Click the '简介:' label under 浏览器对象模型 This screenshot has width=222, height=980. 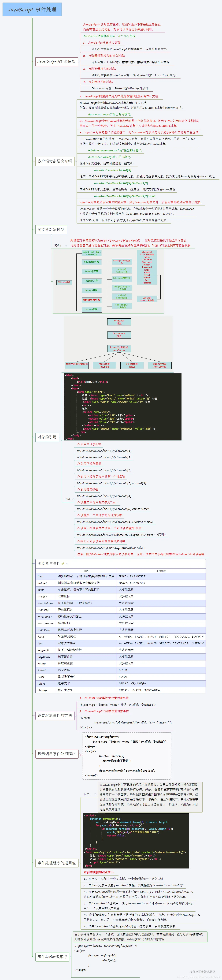[x=58, y=245]
